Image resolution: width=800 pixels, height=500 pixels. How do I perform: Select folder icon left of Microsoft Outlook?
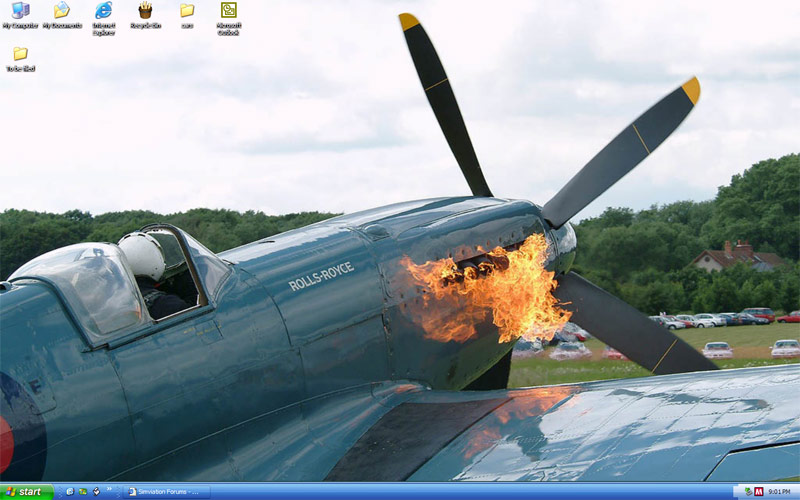[187, 12]
